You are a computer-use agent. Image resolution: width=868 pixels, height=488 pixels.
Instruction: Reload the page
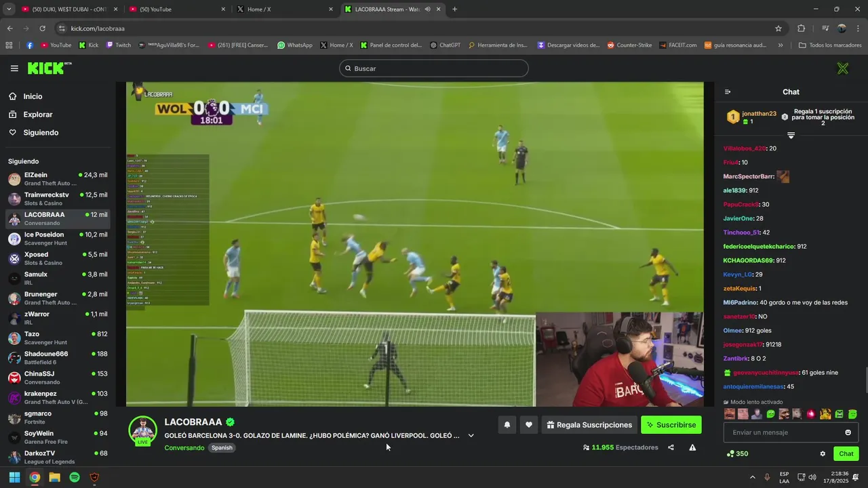pos(42,28)
